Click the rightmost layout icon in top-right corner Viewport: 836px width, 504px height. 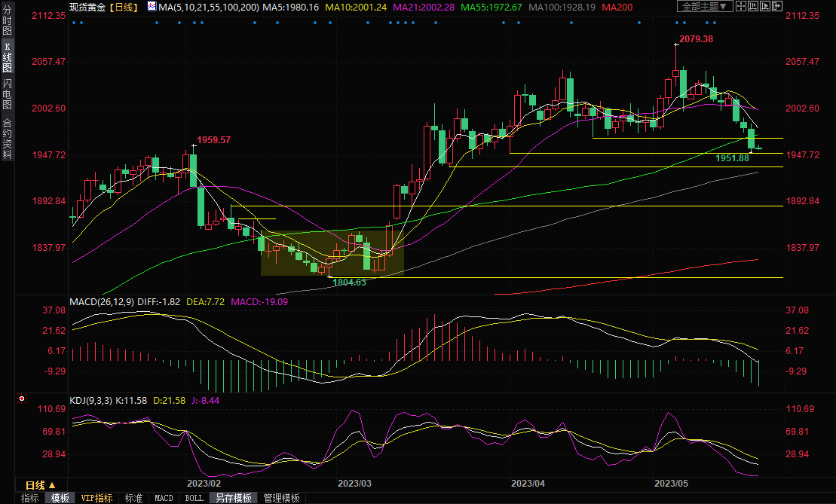[x=777, y=7]
